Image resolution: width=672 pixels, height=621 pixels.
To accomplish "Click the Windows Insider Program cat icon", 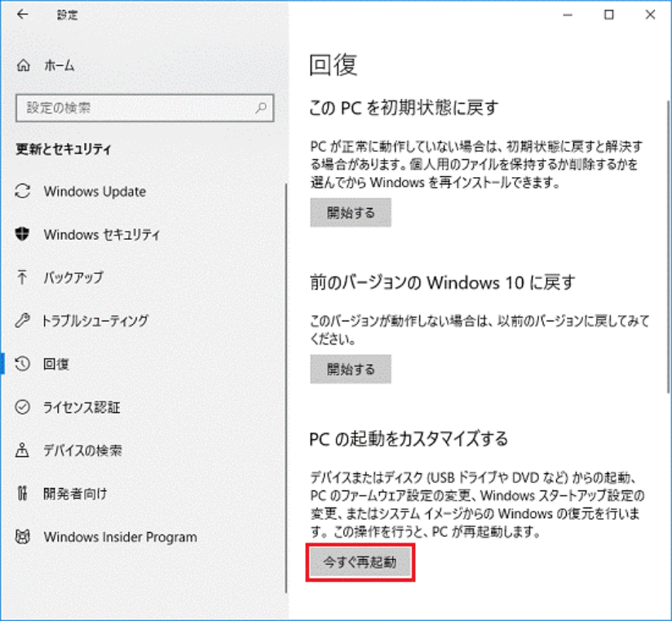I will coord(22,536).
